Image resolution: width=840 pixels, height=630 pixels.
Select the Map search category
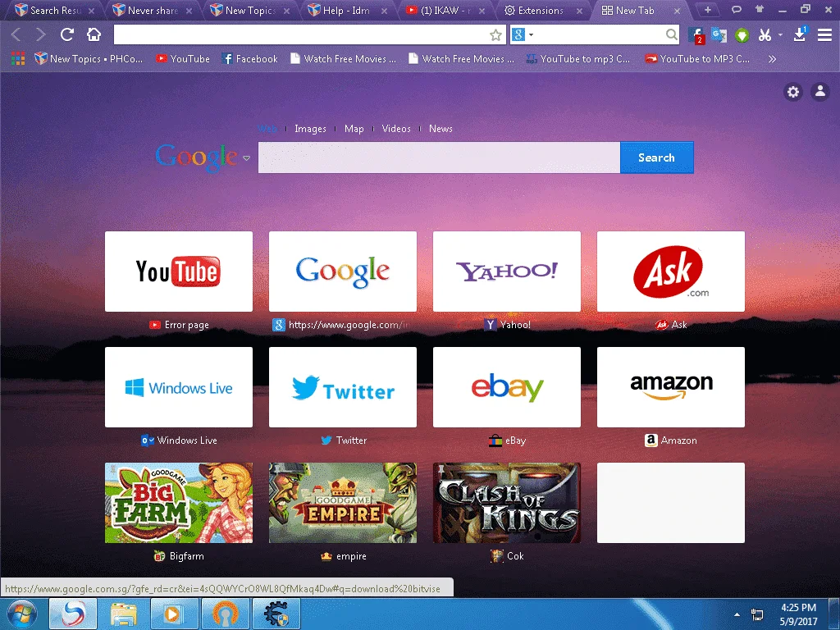pos(354,129)
